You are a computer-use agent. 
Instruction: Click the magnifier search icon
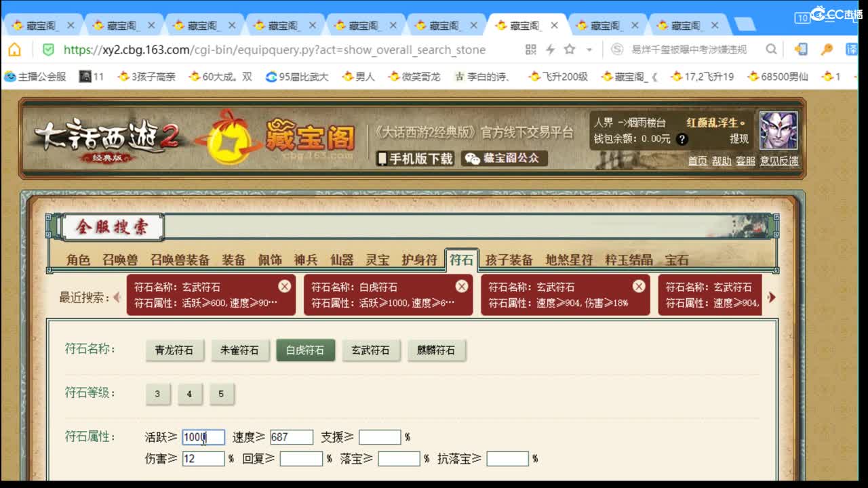tap(771, 49)
